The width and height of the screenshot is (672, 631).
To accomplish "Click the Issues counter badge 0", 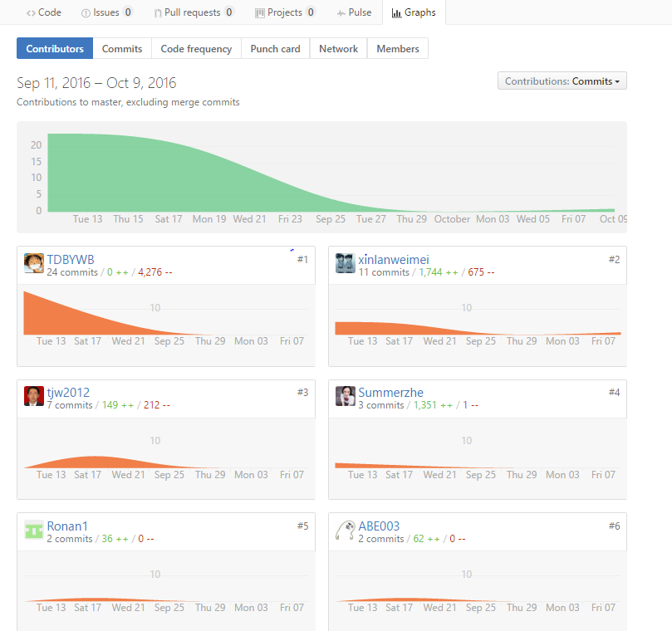I will tap(128, 12).
